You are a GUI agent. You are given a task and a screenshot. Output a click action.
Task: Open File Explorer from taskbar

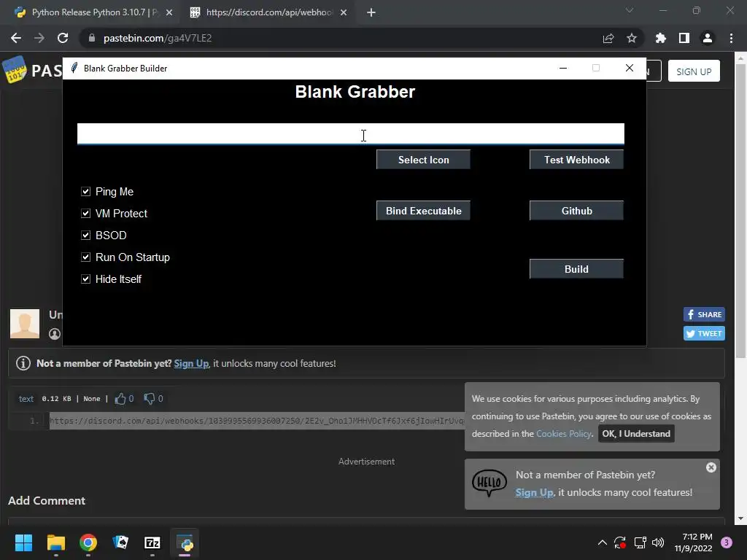click(x=55, y=542)
